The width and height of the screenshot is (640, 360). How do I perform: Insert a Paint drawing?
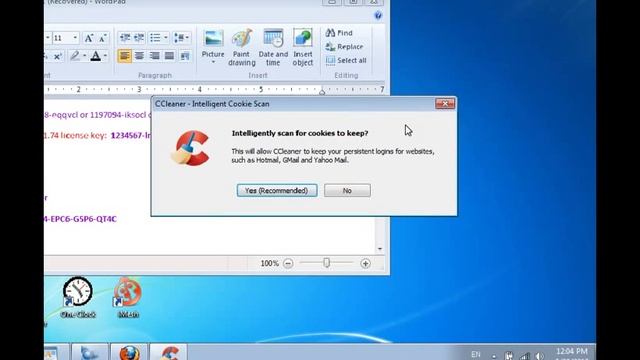242,47
